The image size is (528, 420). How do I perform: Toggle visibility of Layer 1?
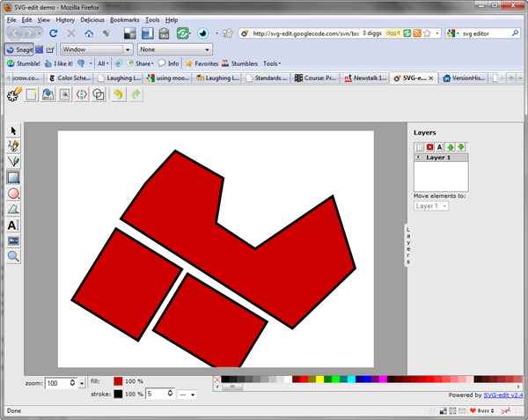[x=420, y=158]
